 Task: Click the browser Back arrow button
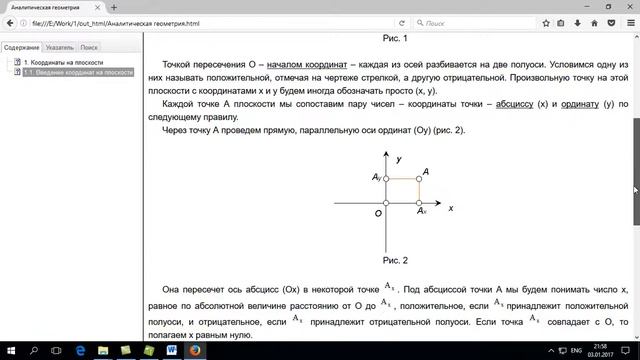(10, 23)
